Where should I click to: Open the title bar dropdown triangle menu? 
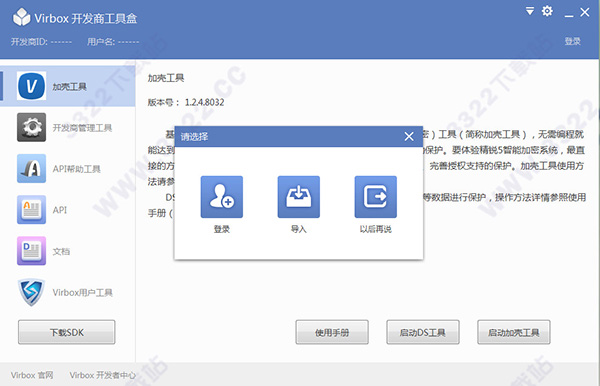point(530,11)
